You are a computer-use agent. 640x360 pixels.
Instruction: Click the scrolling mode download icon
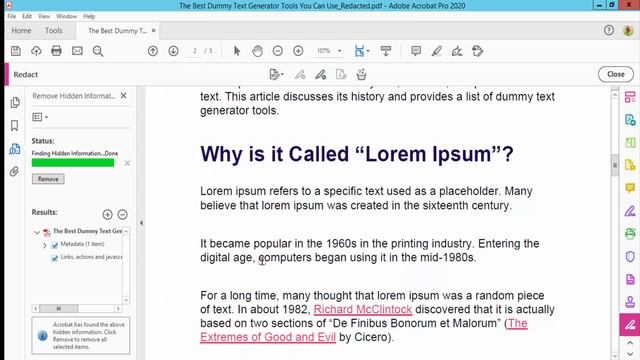[x=386, y=51]
